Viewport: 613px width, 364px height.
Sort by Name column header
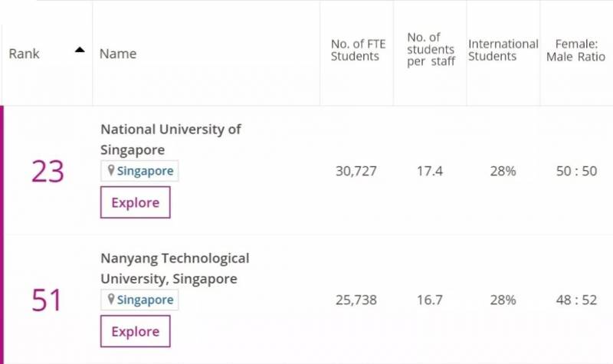click(x=118, y=54)
